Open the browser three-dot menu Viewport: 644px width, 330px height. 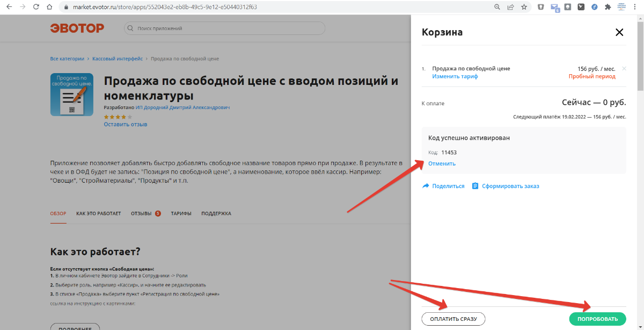(636, 8)
